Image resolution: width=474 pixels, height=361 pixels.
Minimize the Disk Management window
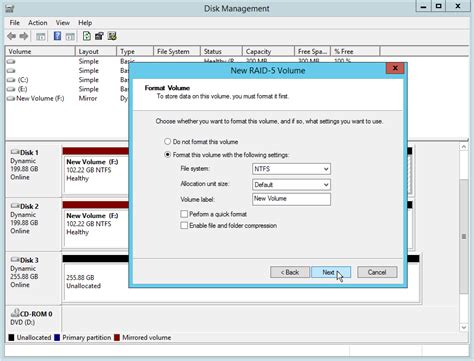tap(424, 6)
